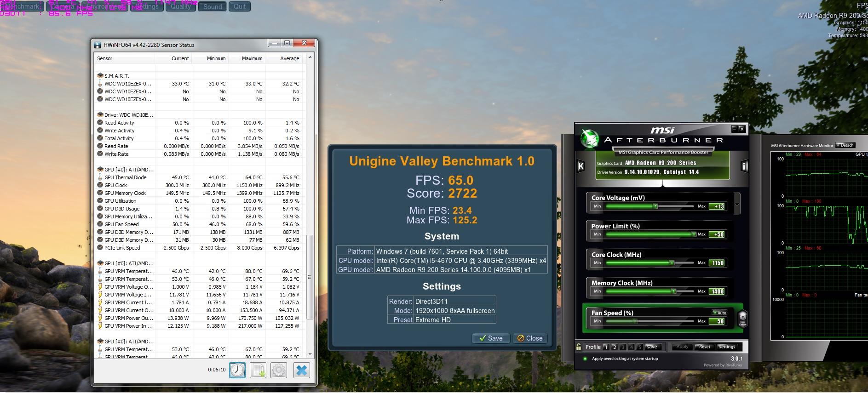Click the HWiNFO Average column header
This screenshot has height=393, width=868.
pyautogui.click(x=284, y=58)
